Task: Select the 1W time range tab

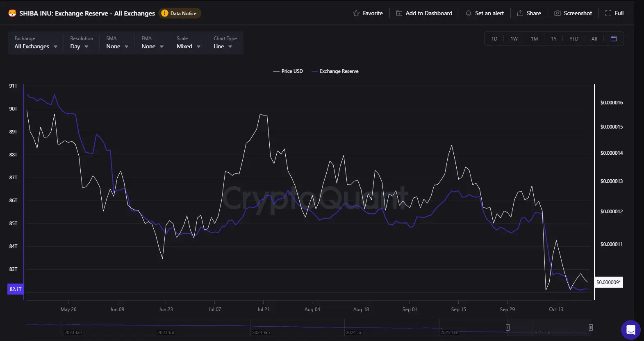Action: click(x=514, y=39)
